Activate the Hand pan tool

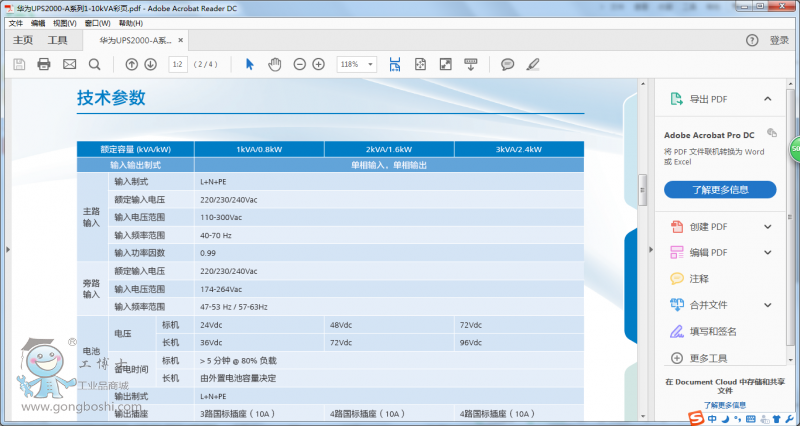pos(275,64)
